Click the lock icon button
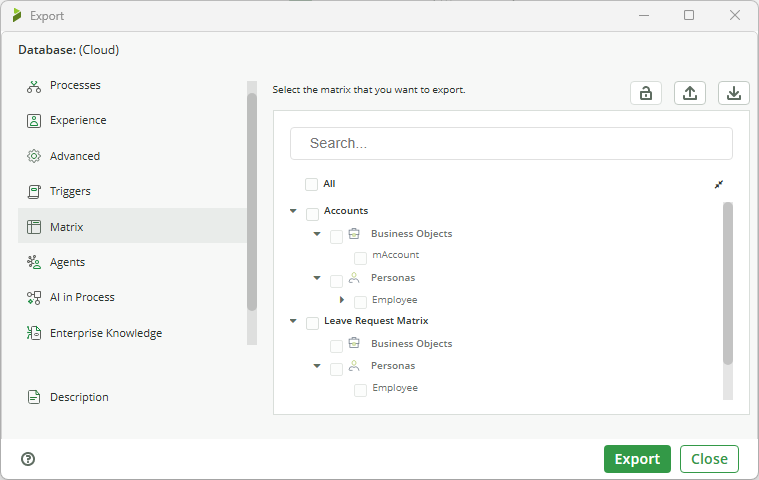Image resolution: width=759 pixels, height=480 pixels. point(646,93)
